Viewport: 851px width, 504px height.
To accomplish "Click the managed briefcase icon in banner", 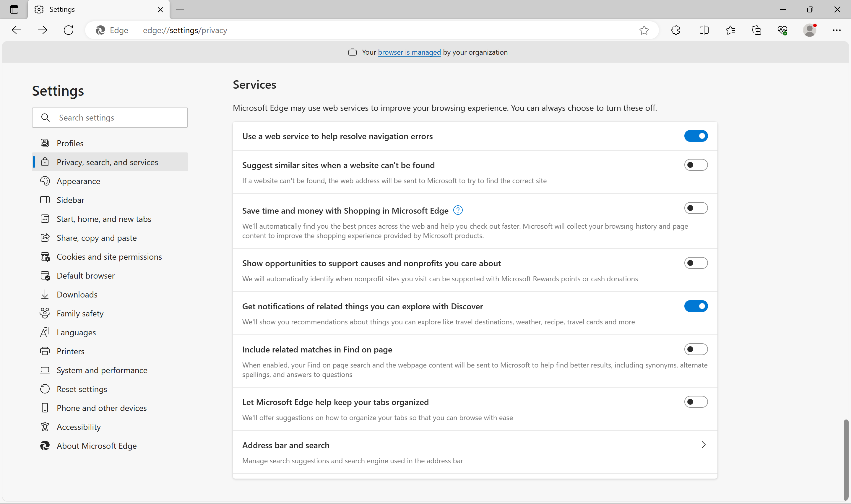I will pyautogui.click(x=353, y=52).
